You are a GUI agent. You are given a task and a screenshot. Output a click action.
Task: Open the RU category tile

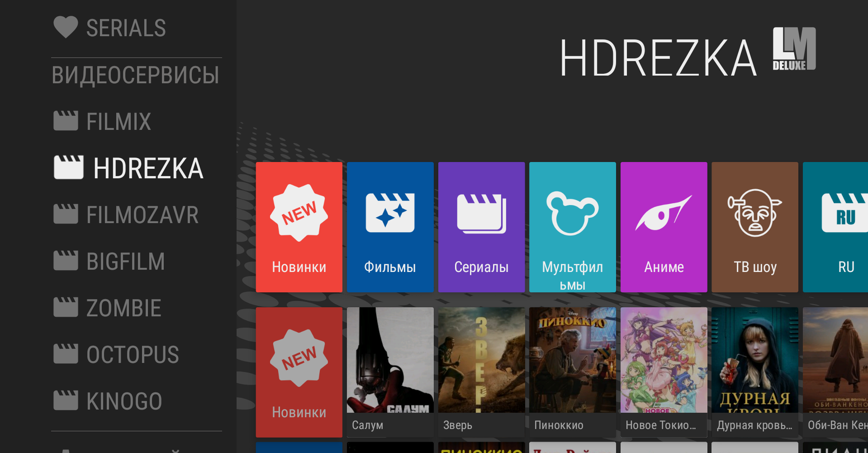click(x=835, y=227)
